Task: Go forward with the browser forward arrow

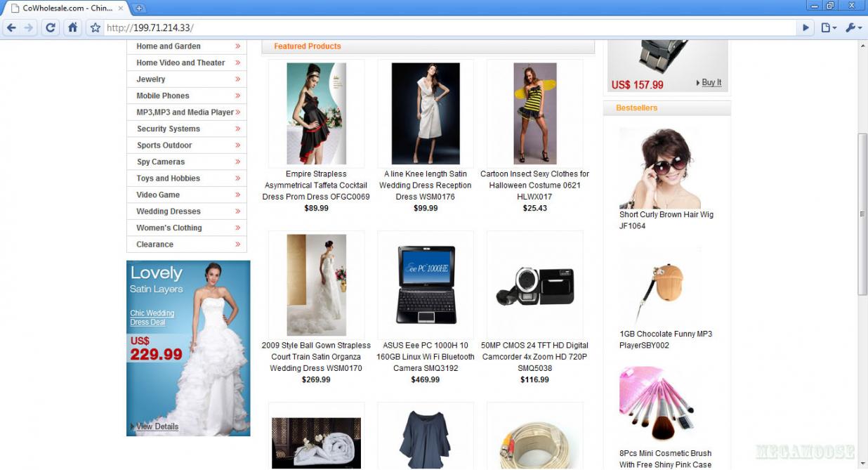Action: (x=29, y=28)
